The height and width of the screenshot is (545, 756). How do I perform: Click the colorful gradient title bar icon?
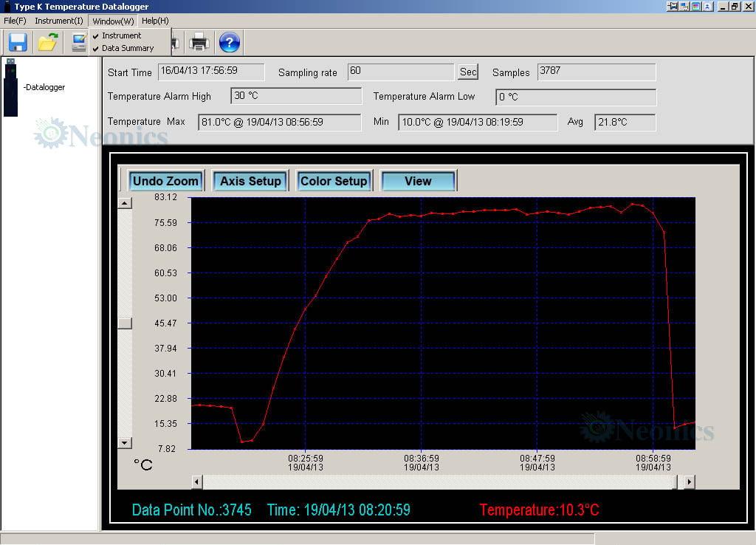[695, 6]
